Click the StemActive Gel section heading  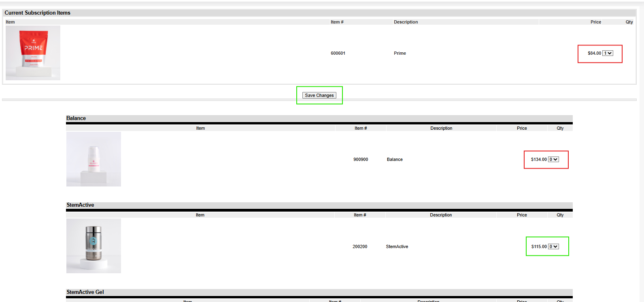pos(85,292)
